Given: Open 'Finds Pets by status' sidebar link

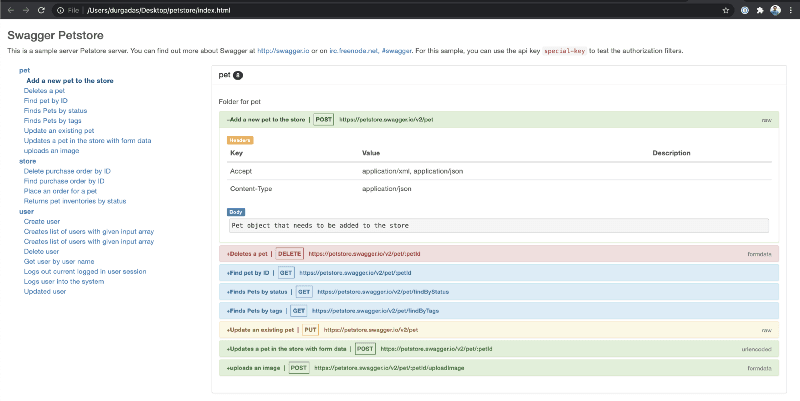Looking at the screenshot, I should 55,111.
